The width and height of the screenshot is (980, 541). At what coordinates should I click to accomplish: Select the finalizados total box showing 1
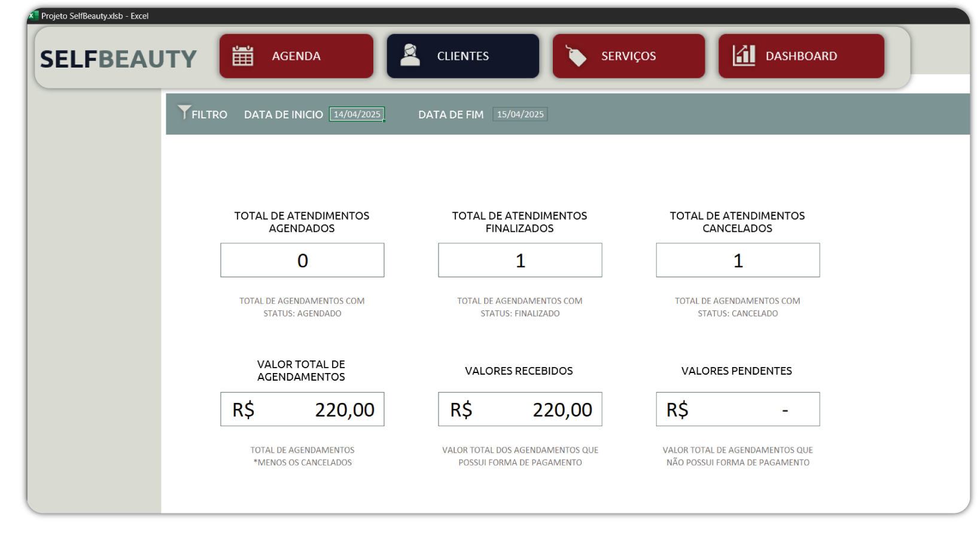(x=520, y=260)
